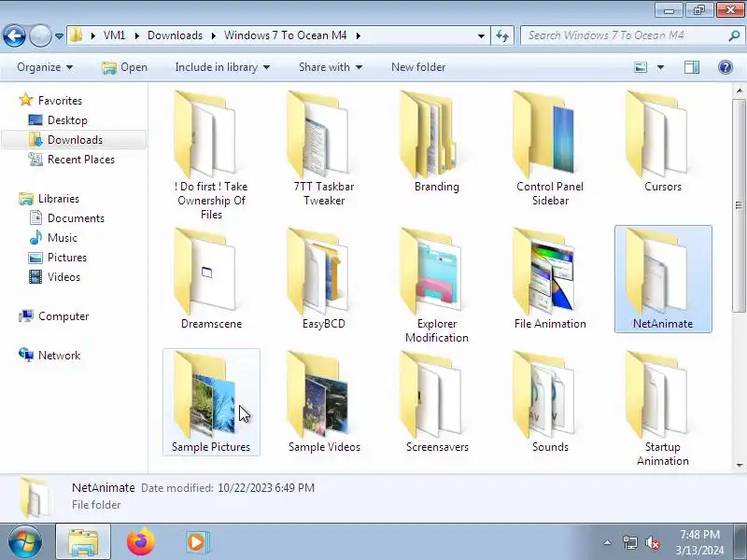Select the Startup Animation folder
The image size is (747, 560).
pyautogui.click(x=663, y=409)
